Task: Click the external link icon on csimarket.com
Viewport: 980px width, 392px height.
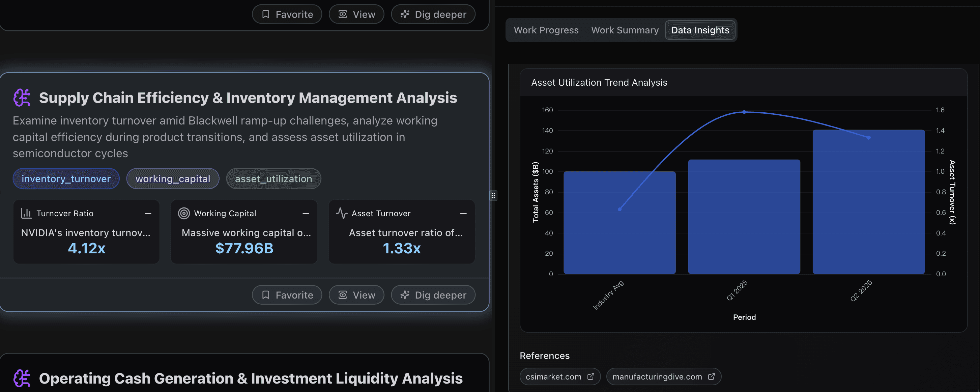Action: click(590, 376)
